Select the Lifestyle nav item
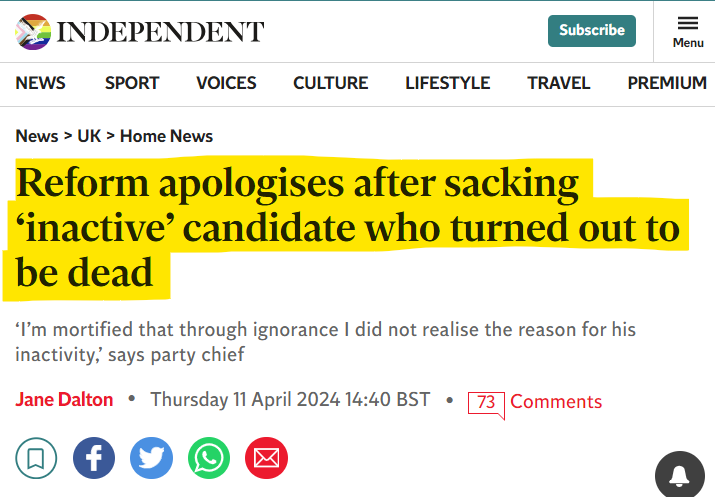This screenshot has height=497, width=715. (x=447, y=83)
